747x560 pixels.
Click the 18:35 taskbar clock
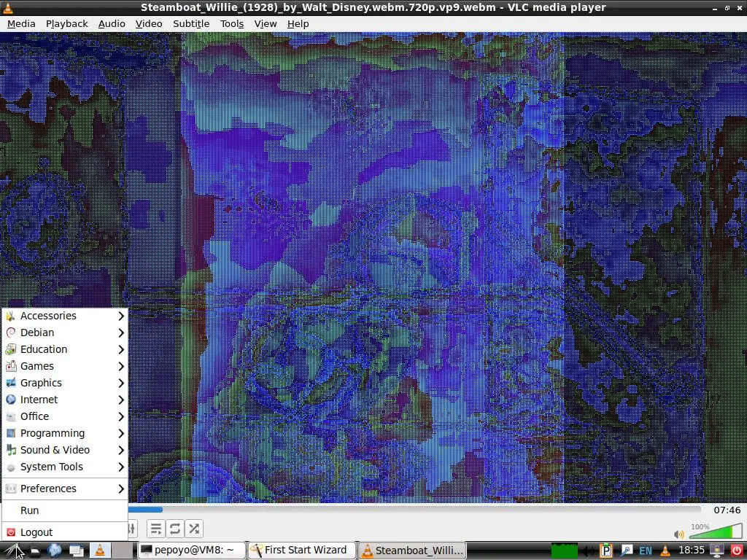(x=691, y=551)
